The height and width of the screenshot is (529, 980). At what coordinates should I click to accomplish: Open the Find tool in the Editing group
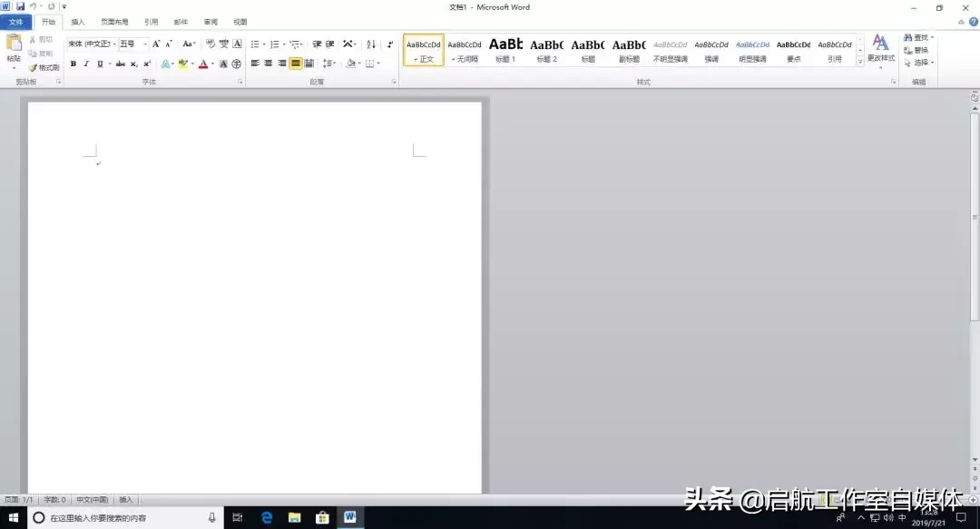click(920, 37)
